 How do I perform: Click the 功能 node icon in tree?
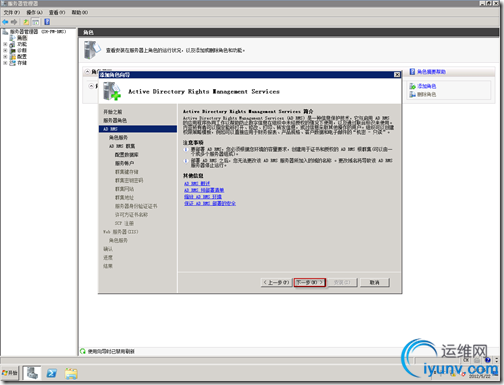[13, 44]
